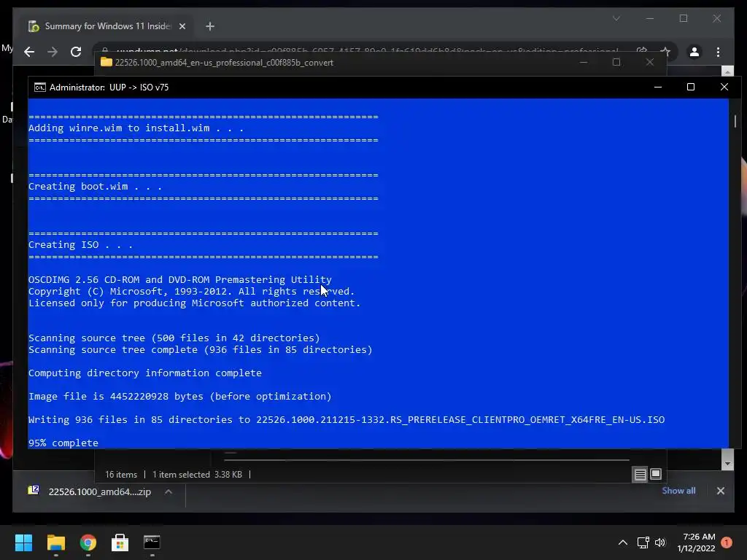747x560 pixels.
Task: Click the Explorer window title text
Action: [x=224, y=63]
